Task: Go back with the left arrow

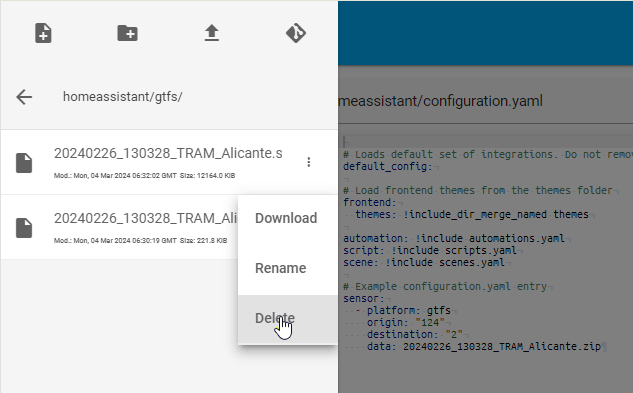Action: click(x=24, y=97)
